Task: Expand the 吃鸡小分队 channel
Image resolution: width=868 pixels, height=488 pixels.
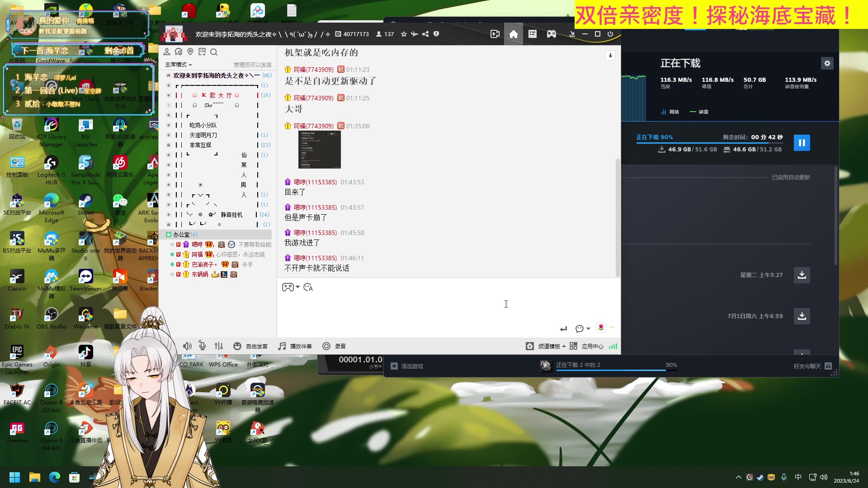Action: pyautogui.click(x=169, y=125)
